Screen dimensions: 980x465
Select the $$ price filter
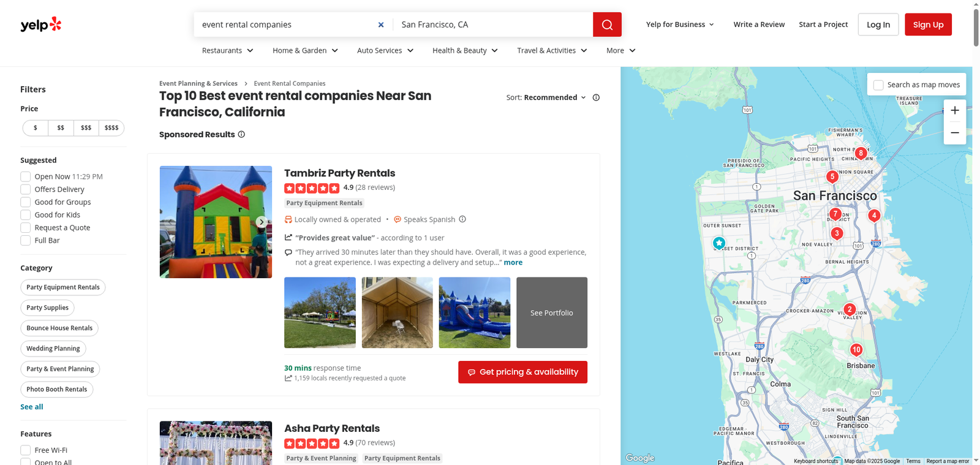point(61,128)
